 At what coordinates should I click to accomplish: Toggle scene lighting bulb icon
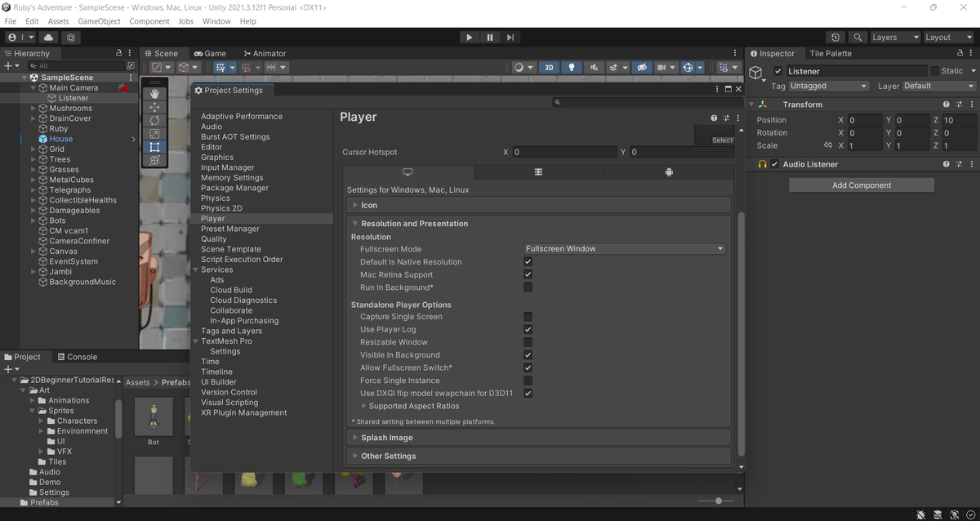tap(572, 68)
